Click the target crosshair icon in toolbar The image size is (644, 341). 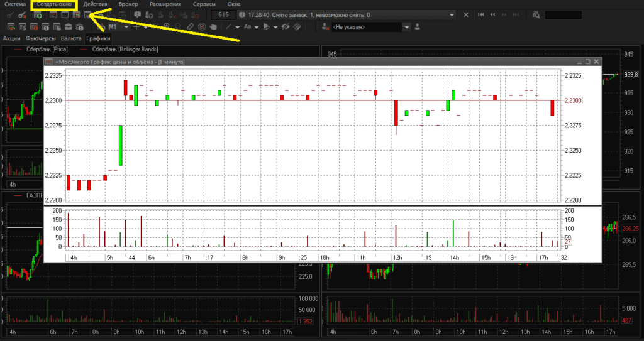201,27
